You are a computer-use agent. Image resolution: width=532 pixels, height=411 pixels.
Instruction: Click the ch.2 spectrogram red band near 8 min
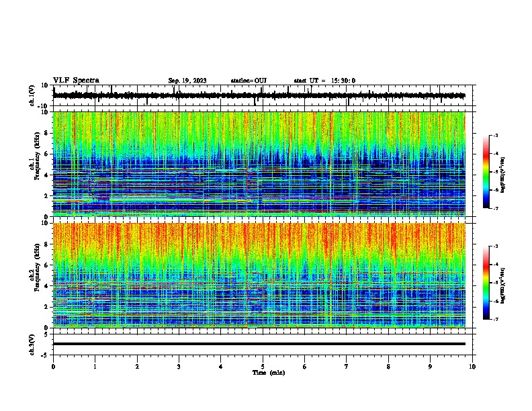(x=393, y=239)
